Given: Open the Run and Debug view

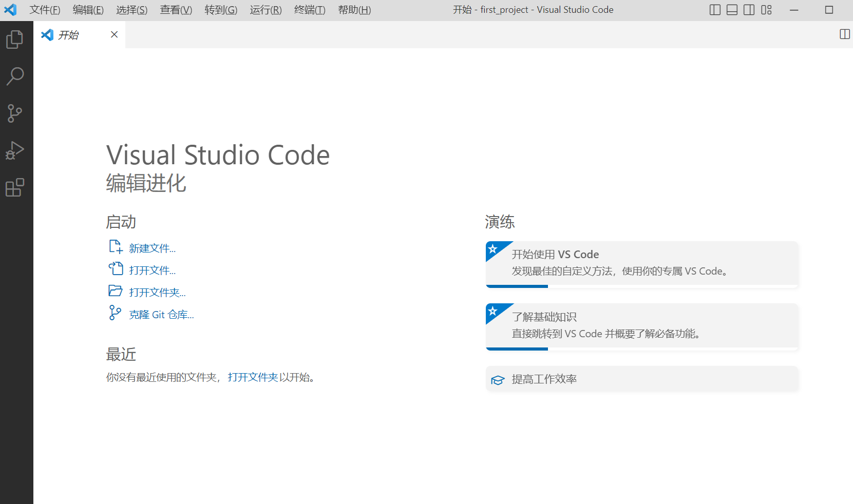Looking at the screenshot, I should point(15,150).
